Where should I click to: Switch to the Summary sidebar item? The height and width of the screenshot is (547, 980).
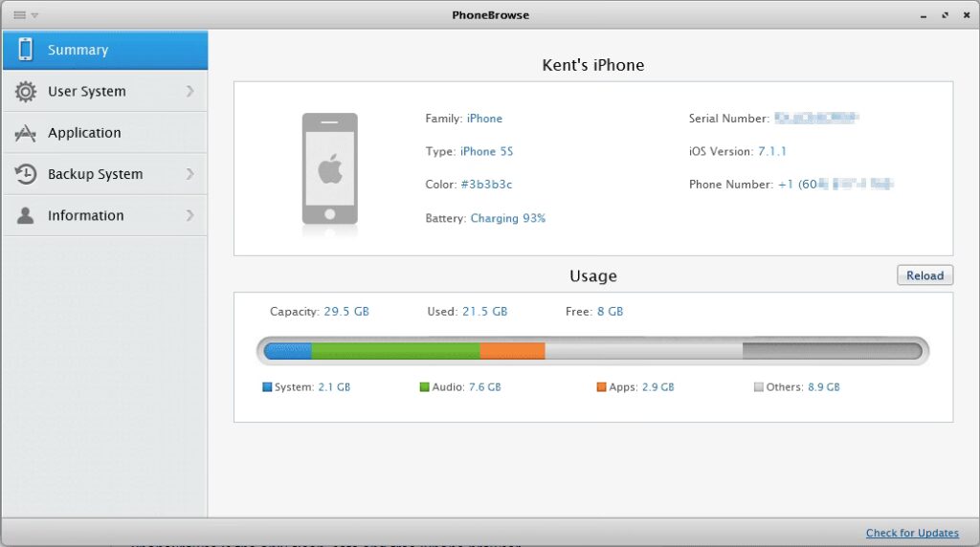pos(78,50)
